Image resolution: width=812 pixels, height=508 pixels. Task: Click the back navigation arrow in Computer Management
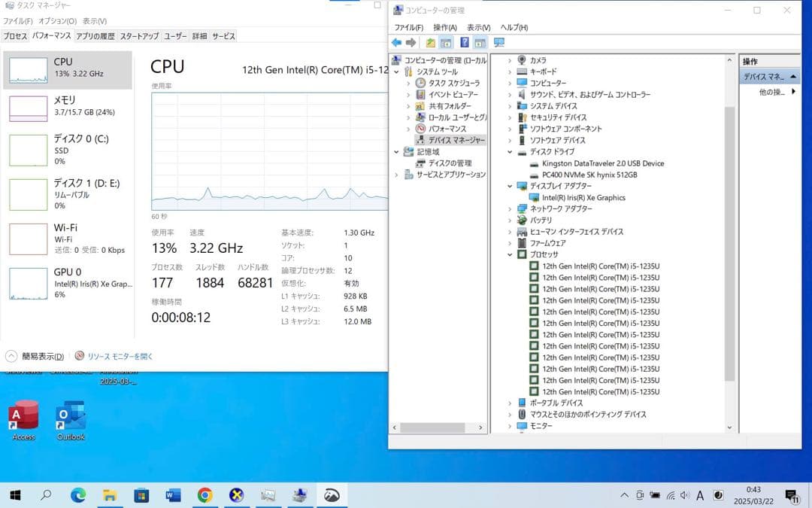click(x=397, y=42)
